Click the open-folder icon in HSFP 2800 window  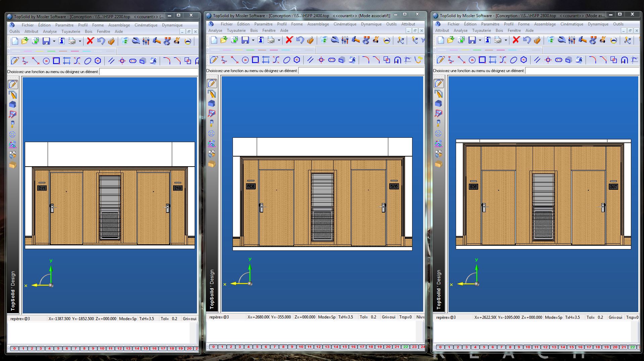[451, 40]
